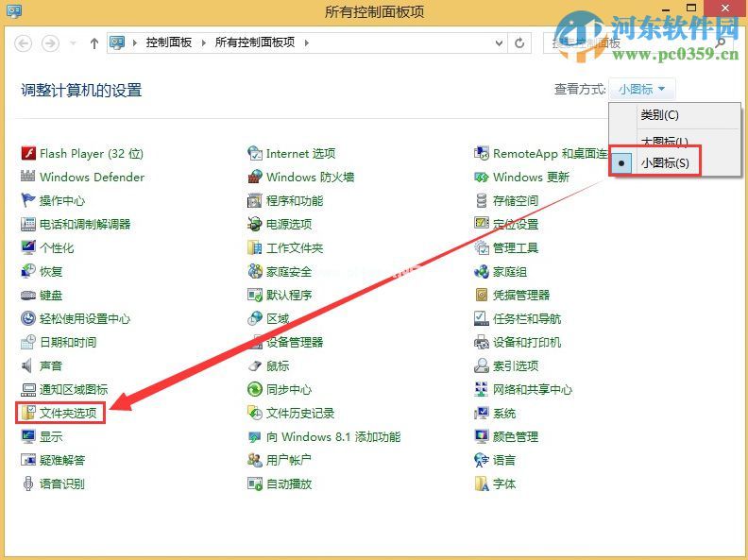Click the 管理工具 icon

tap(482, 247)
